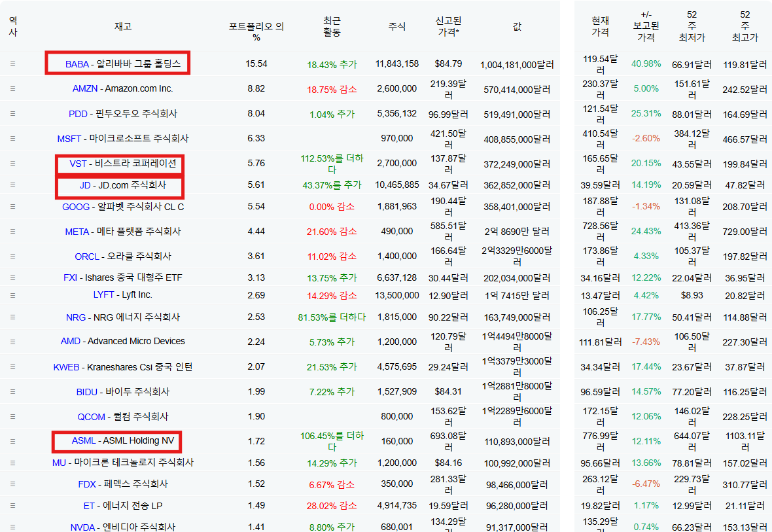Click history icon beside META
This screenshot has width=772, height=532.
click(12, 231)
